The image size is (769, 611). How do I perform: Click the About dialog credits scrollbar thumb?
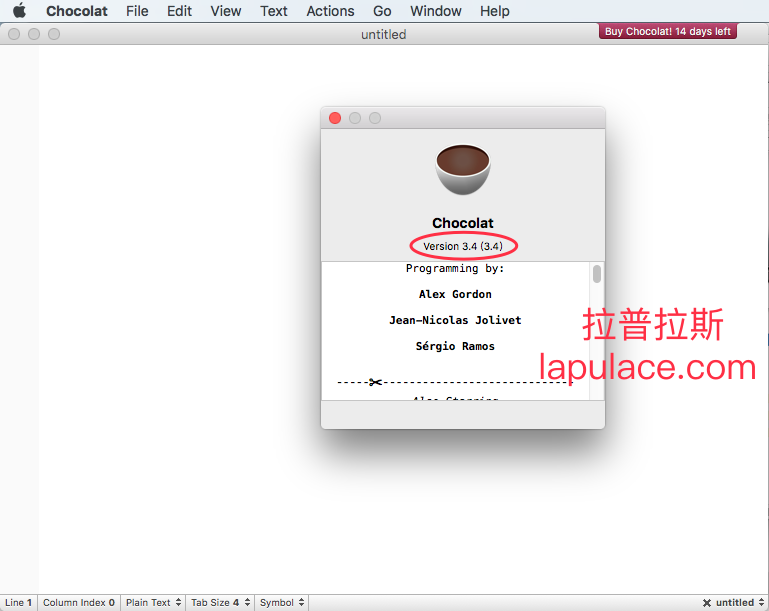coord(596,274)
